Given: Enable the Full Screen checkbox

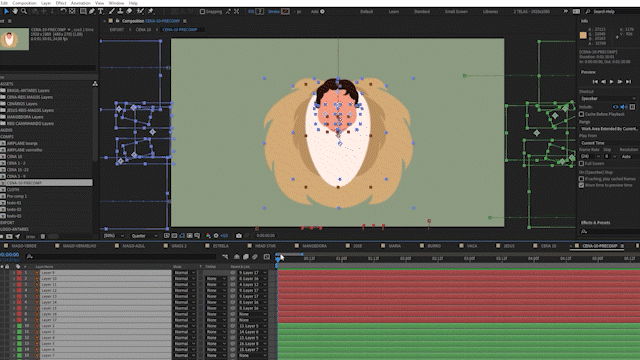Looking at the screenshot, I should click(x=582, y=163).
